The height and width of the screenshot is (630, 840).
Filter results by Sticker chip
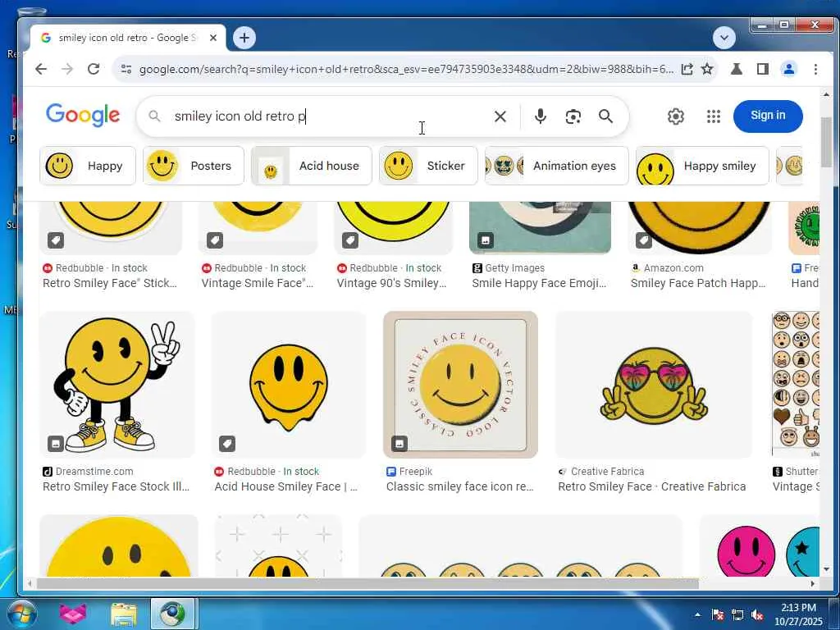coord(428,166)
